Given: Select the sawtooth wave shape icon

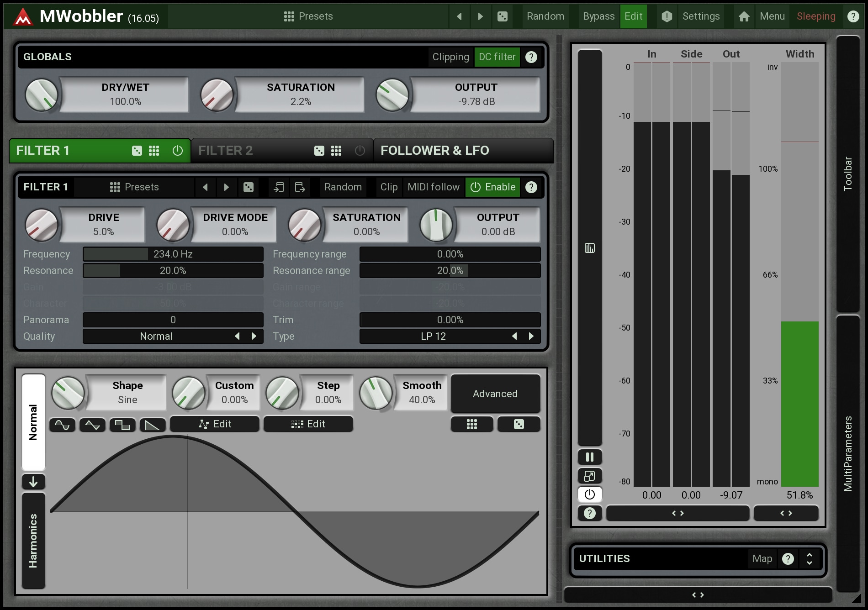Looking at the screenshot, I should click(152, 425).
